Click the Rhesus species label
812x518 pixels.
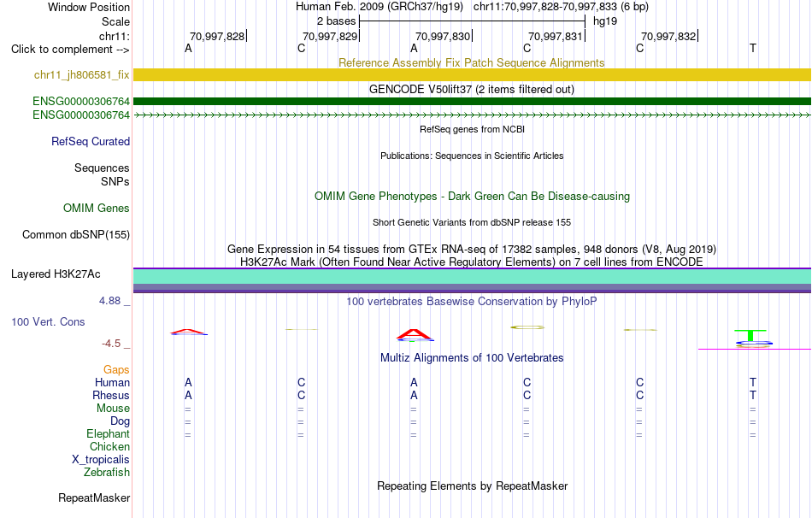[111, 395]
